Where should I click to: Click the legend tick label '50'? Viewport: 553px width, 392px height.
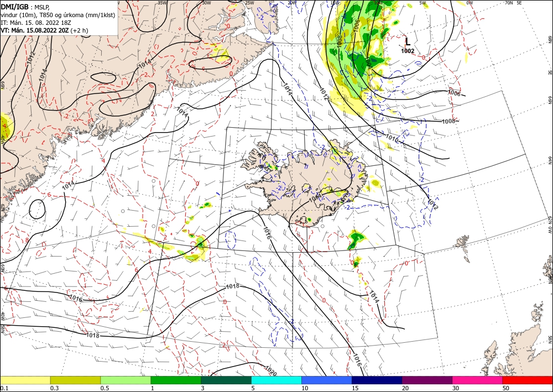point(506,388)
